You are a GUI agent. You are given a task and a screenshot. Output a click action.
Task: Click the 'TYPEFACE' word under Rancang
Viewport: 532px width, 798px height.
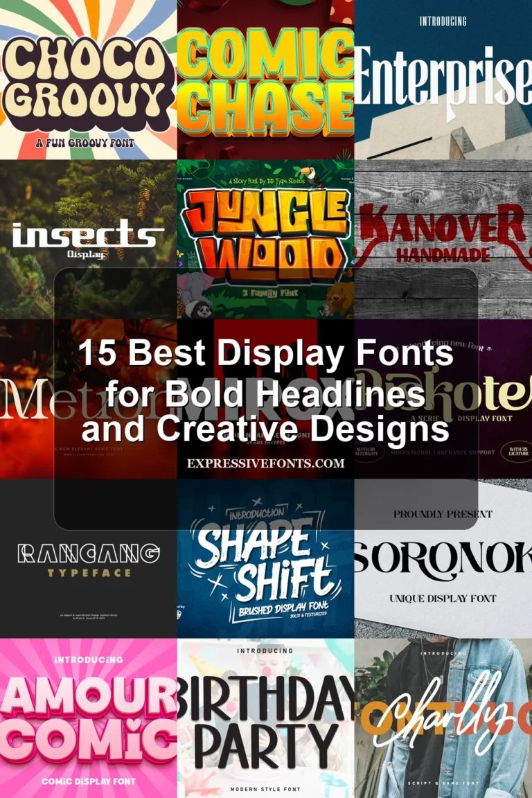(89, 573)
